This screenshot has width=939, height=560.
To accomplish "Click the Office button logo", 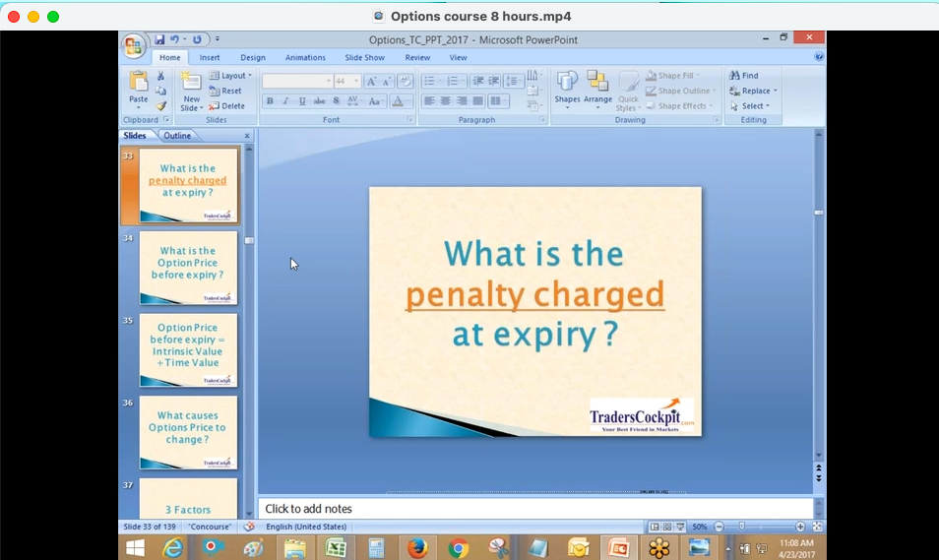I will tap(132, 45).
